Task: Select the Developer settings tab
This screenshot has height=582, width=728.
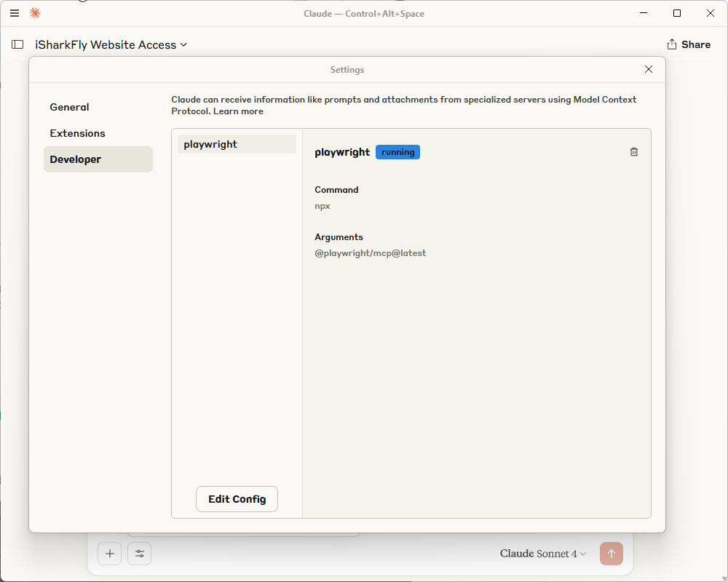Action: 98,159
